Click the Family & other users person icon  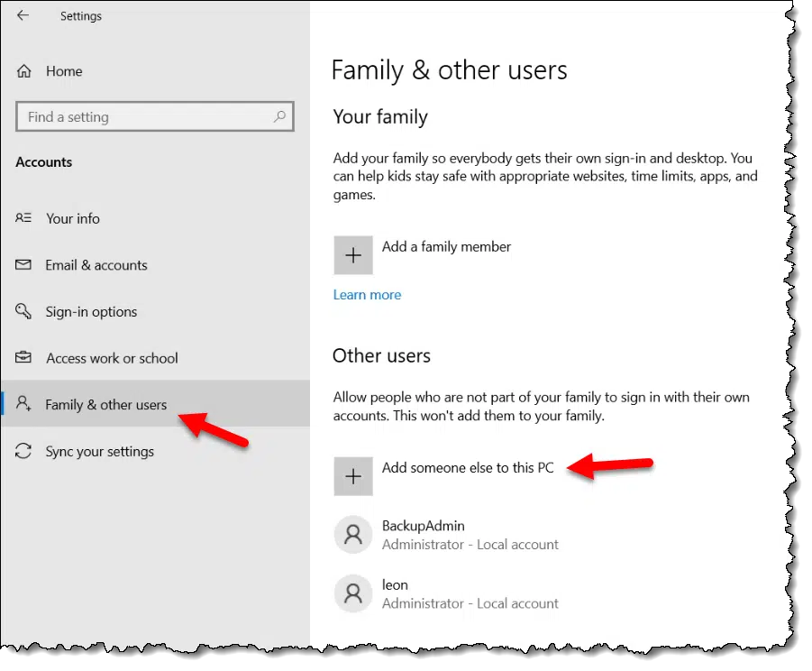(x=23, y=403)
